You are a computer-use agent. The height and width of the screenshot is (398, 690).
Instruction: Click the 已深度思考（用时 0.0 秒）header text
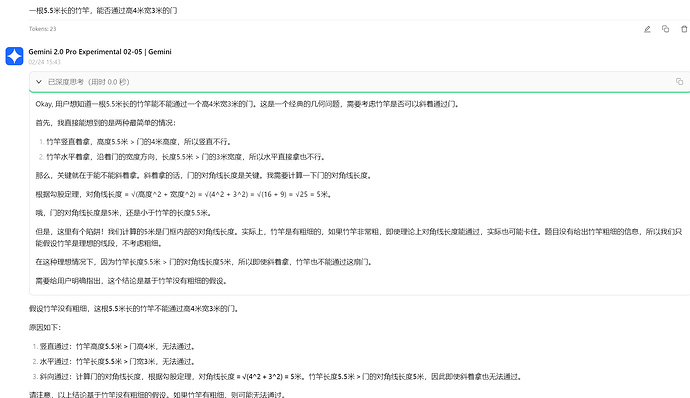(88, 82)
